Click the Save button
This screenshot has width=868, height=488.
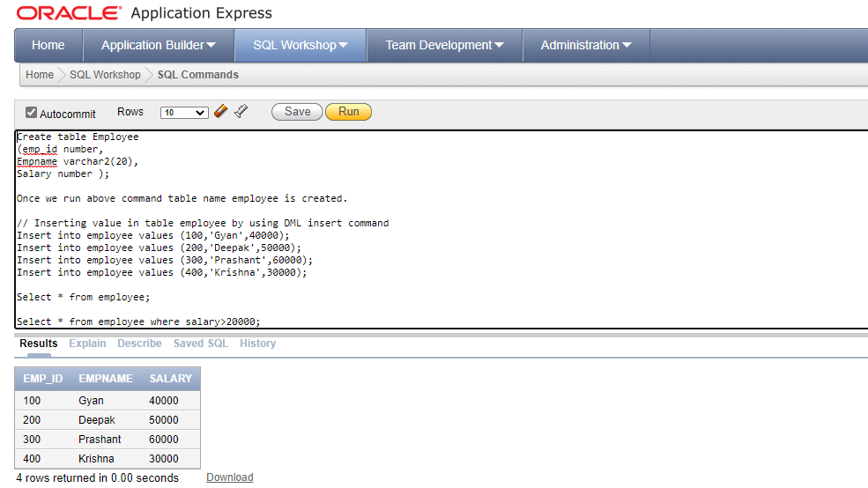(297, 112)
